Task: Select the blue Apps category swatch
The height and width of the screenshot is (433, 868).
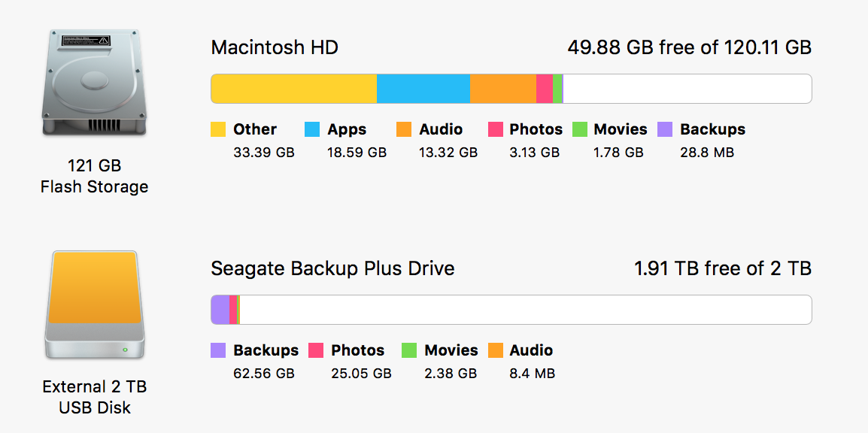Action: [x=313, y=129]
